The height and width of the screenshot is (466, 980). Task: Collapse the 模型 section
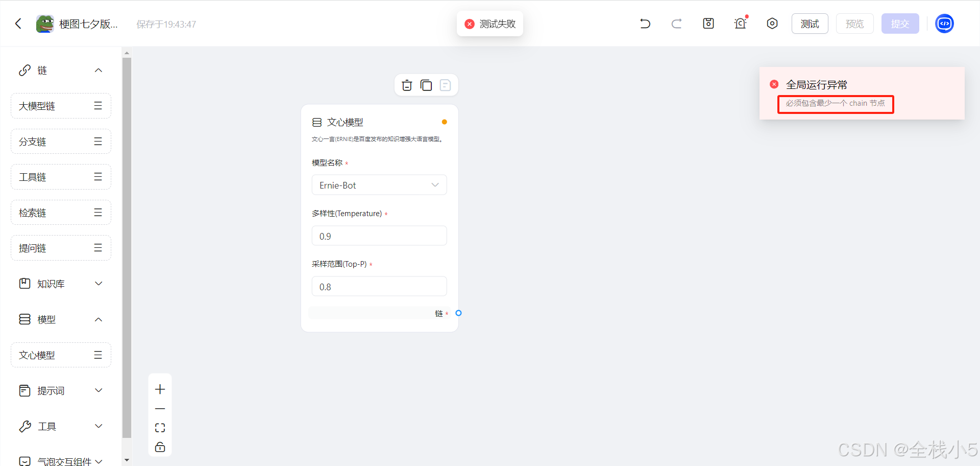pyautogui.click(x=99, y=319)
